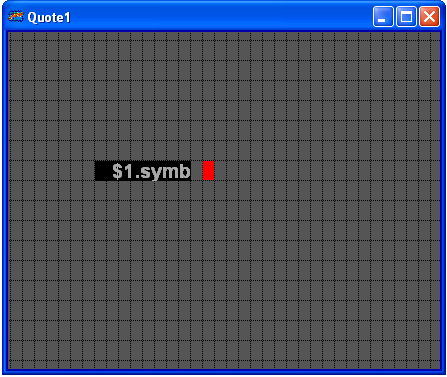Open the Quote1 window system icon
447x377 pixels.
tap(16, 16)
